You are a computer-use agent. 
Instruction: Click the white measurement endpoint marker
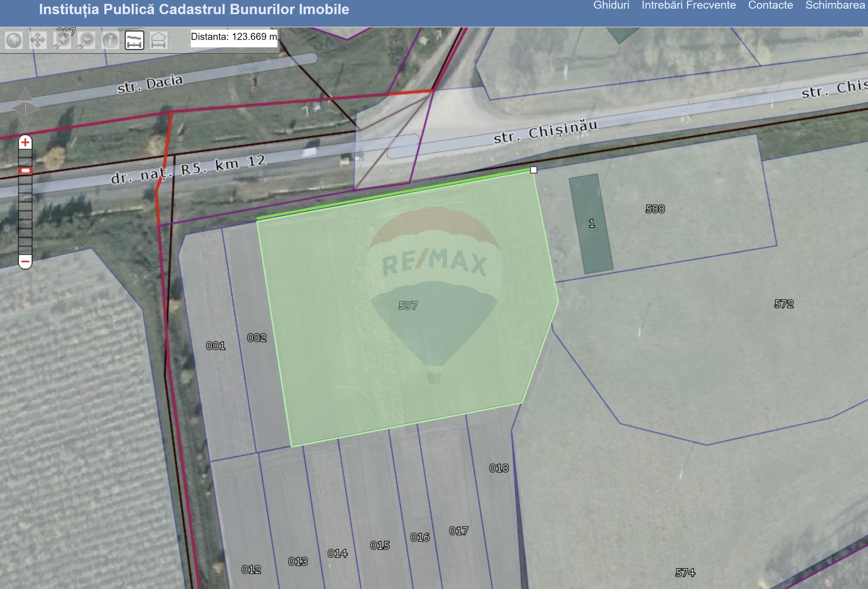[533, 170]
